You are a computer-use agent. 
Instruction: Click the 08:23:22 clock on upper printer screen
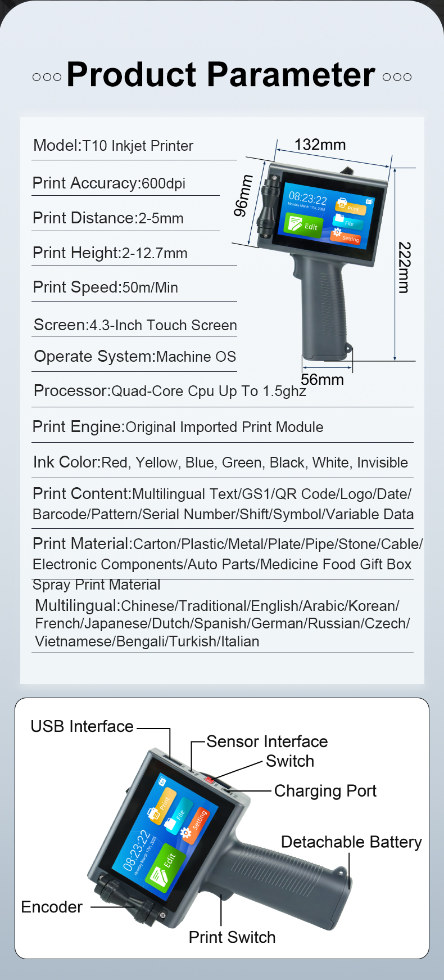pyautogui.click(x=307, y=198)
